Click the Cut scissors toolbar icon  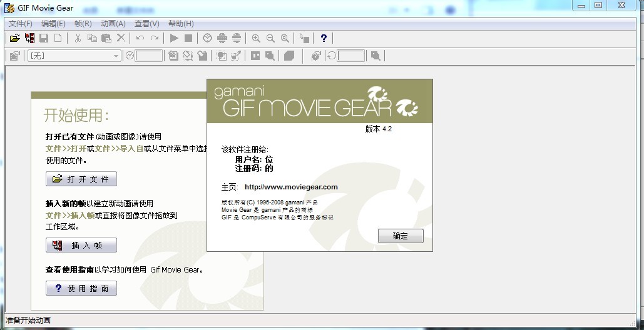pos(78,38)
